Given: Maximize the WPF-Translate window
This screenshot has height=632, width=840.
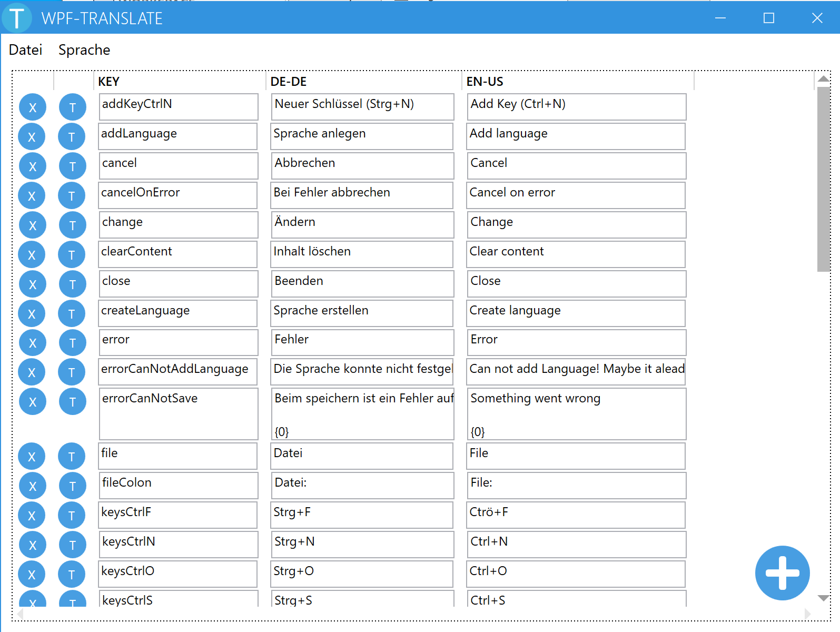Looking at the screenshot, I should pyautogui.click(x=769, y=18).
